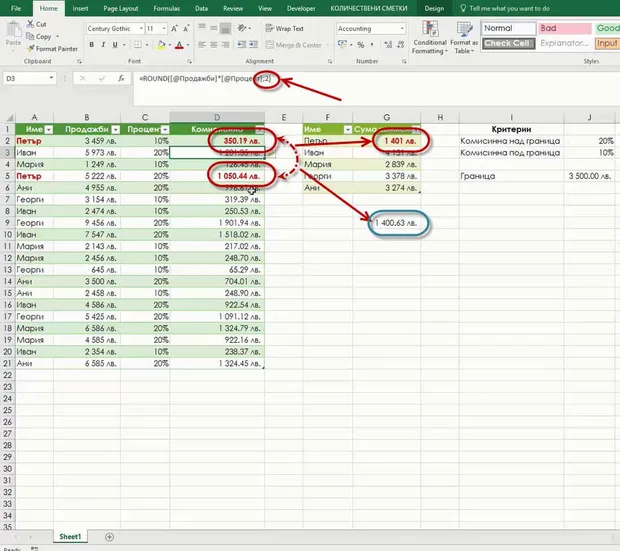
Task: Open the Font group dialog launcher
Action: pos(189,61)
